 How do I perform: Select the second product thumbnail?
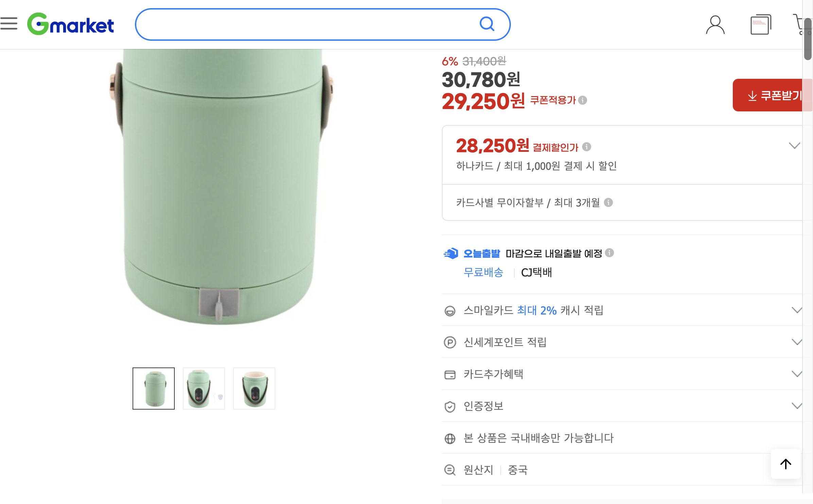click(204, 388)
